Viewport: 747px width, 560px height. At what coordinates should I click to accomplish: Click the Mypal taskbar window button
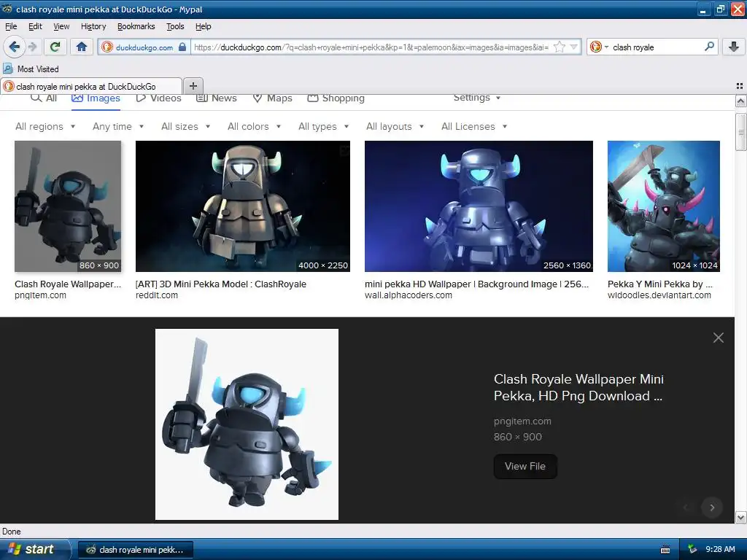[x=135, y=550]
